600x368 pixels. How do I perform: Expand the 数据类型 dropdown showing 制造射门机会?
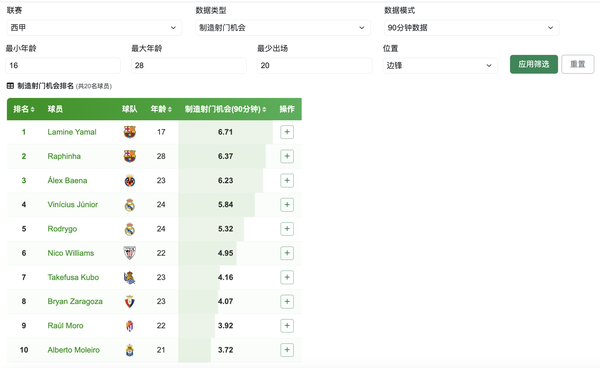[283, 28]
